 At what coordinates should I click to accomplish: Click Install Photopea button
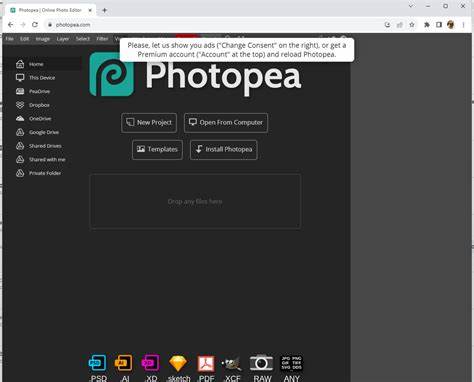(x=224, y=150)
